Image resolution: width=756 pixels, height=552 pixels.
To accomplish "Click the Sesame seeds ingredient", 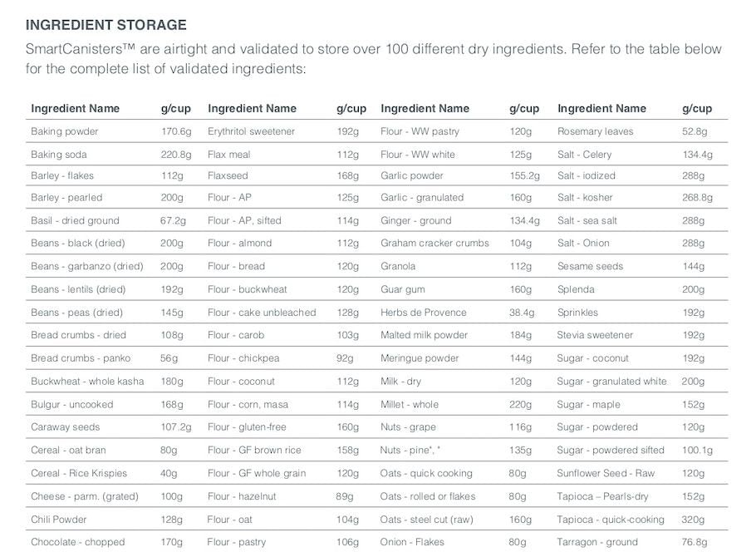I will (592, 267).
